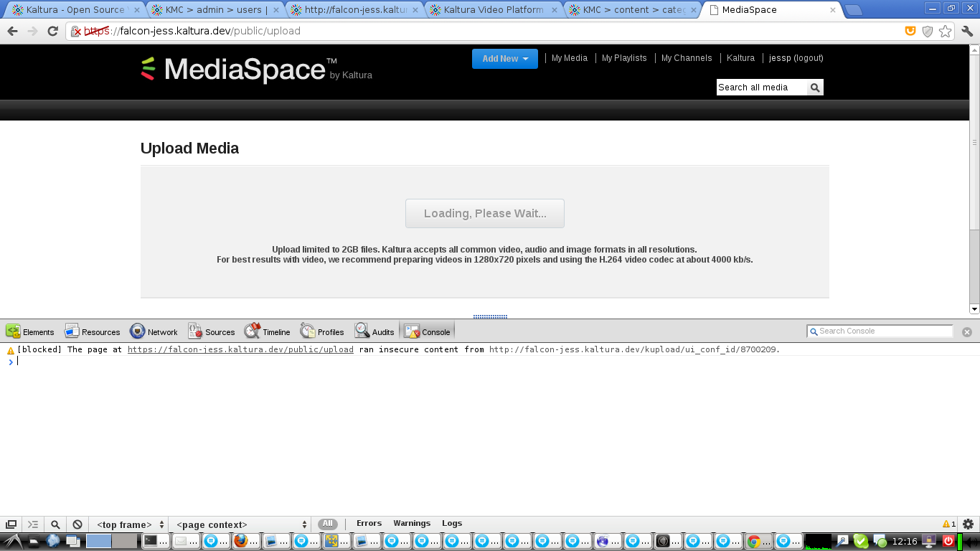Image resolution: width=980 pixels, height=551 pixels.
Task: Filter console to Logs only
Action: tap(452, 524)
